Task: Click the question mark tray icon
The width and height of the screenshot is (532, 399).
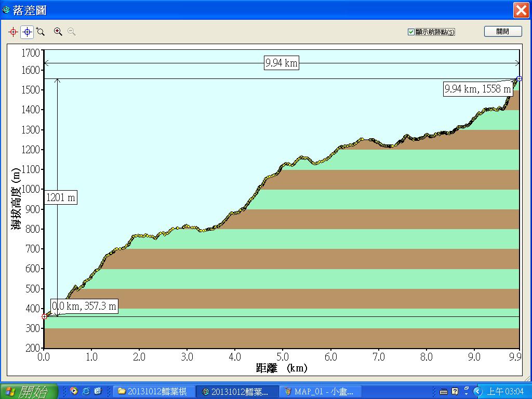Action: pyautogui.click(x=455, y=392)
